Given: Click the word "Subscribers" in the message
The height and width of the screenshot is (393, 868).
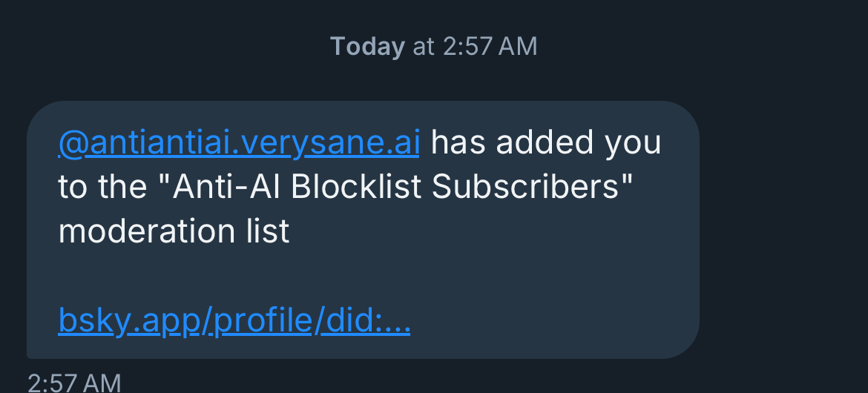Looking at the screenshot, I should click(527, 188).
